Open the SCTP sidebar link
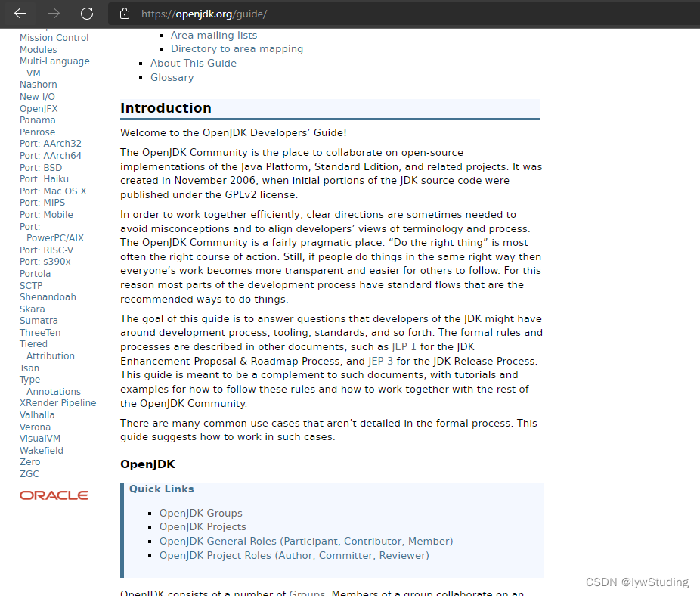 click(x=31, y=286)
